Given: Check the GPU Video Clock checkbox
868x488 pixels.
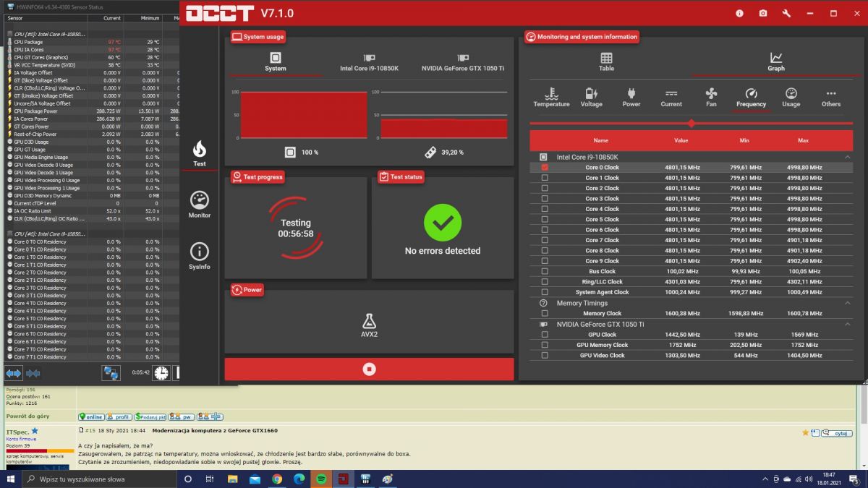Looking at the screenshot, I should (545, 356).
